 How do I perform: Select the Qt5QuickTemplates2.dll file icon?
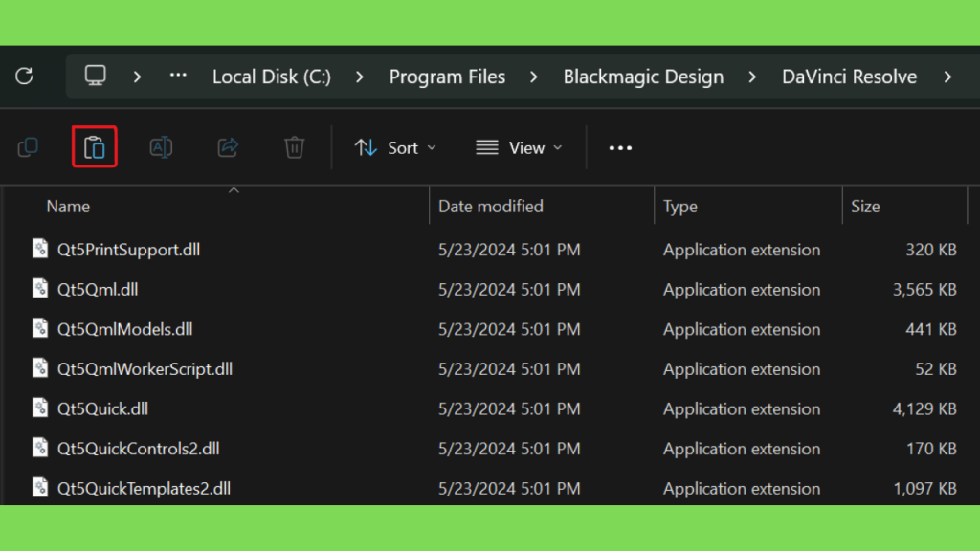pyautogui.click(x=40, y=487)
